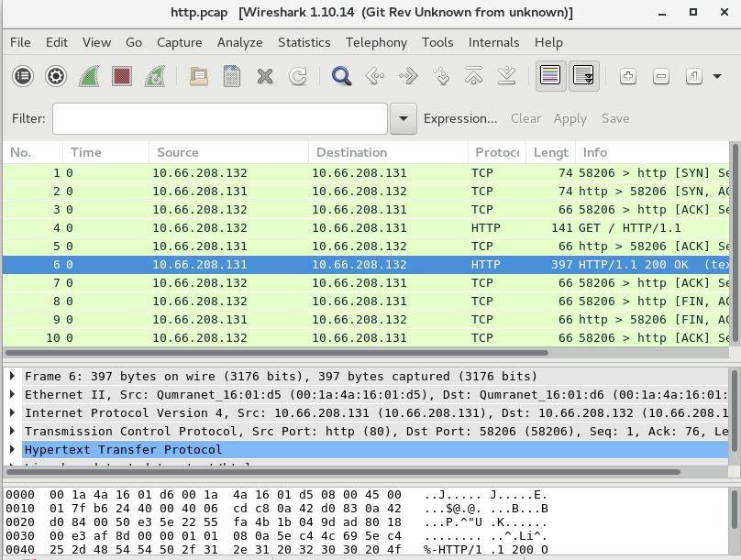Open the Analyze menu
The height and width of the screenshot is (560, 741).
239,42
